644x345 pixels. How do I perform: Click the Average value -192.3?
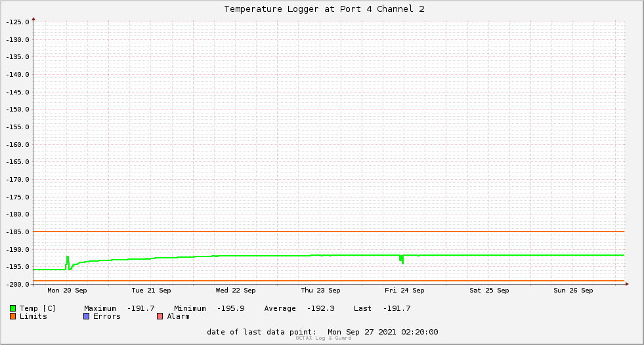click(x=321, y=308)
